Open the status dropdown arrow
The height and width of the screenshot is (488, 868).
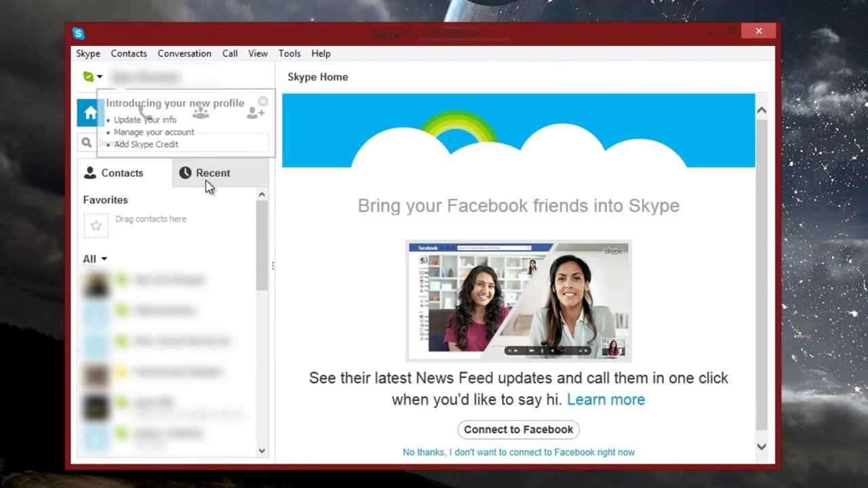(x=100, y=77)
